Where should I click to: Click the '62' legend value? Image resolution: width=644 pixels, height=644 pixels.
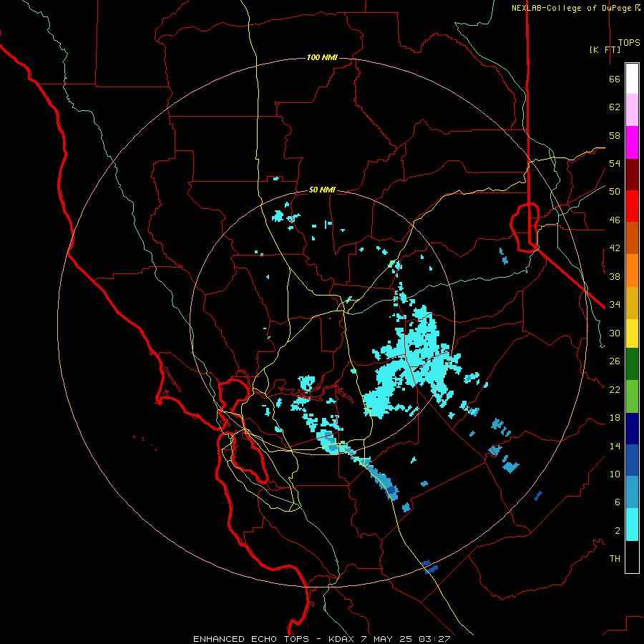[615, 107]
